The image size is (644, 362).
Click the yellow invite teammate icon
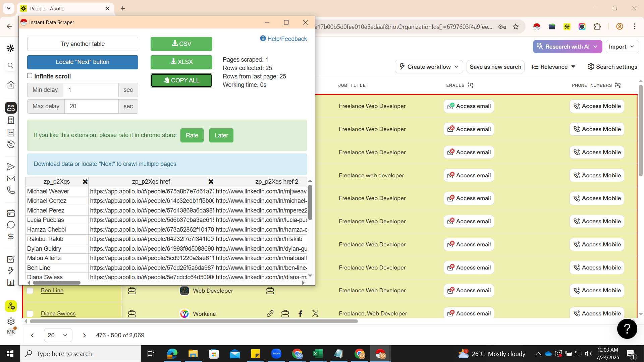point(11,306)
